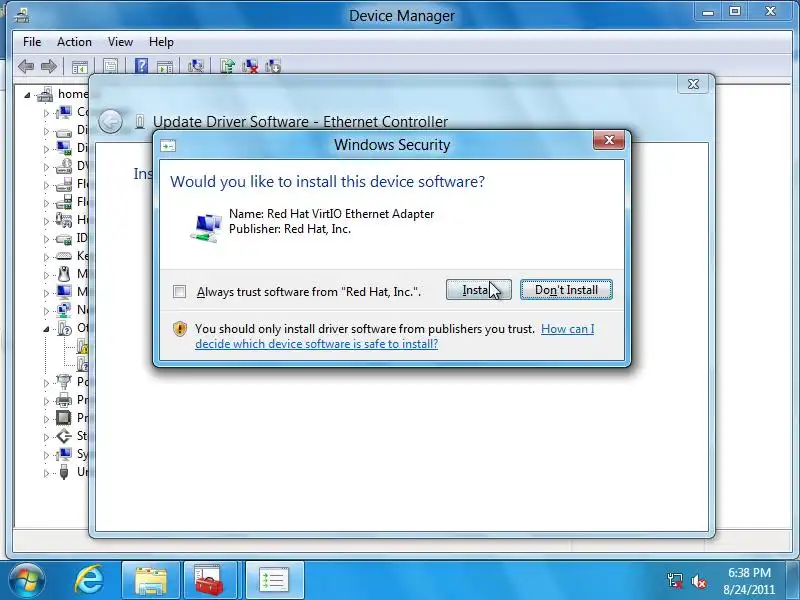Select the home computer root icon in tree
Image resolution: width=800 pixels, height=600 pixels.
45,94
